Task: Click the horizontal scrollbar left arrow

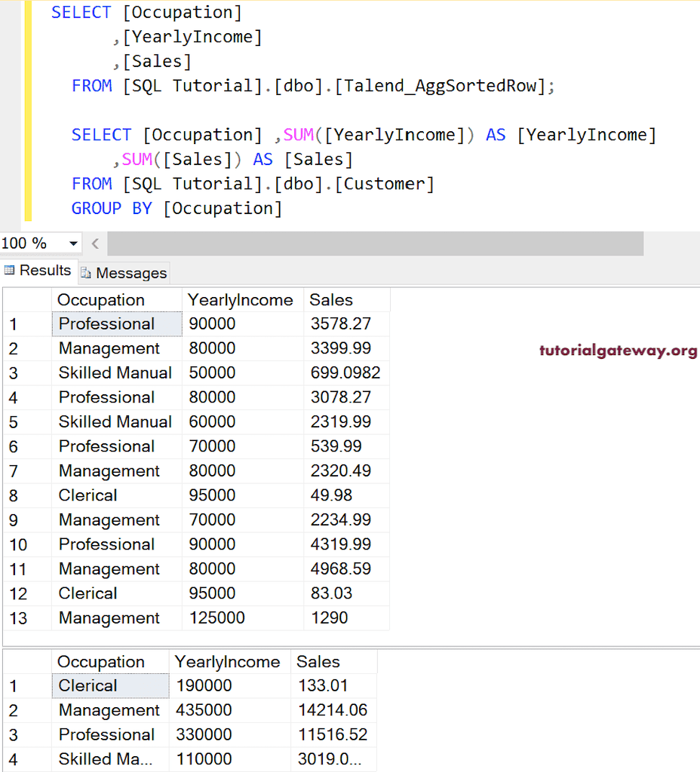Action: pos(95,244)
